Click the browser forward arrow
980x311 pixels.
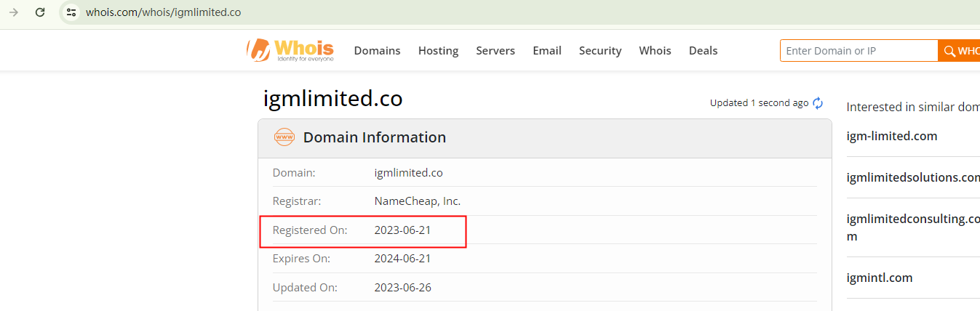tap(14, 12)
